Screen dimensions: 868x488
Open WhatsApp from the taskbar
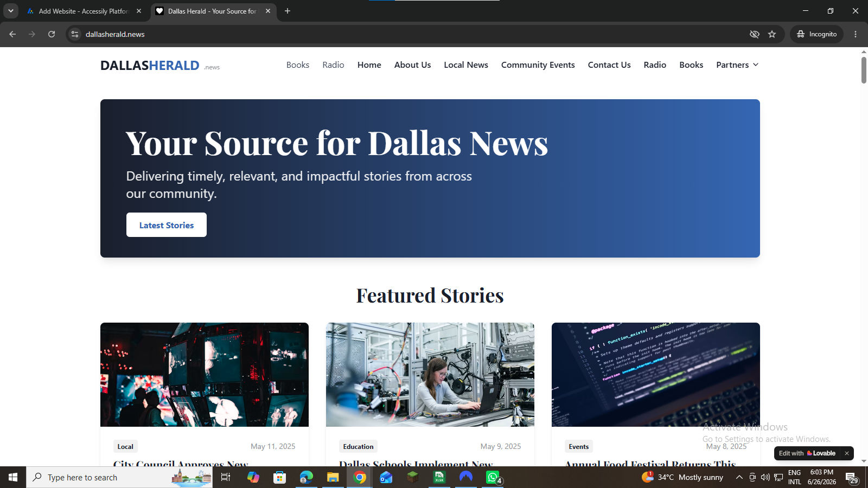click(x=493, y=477)
